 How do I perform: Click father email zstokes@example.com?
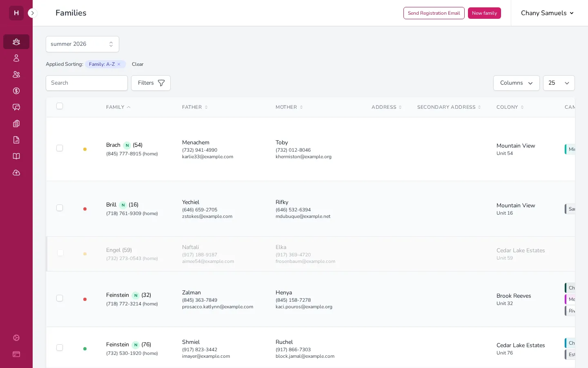pyautogui.click(x=207, y=216)
